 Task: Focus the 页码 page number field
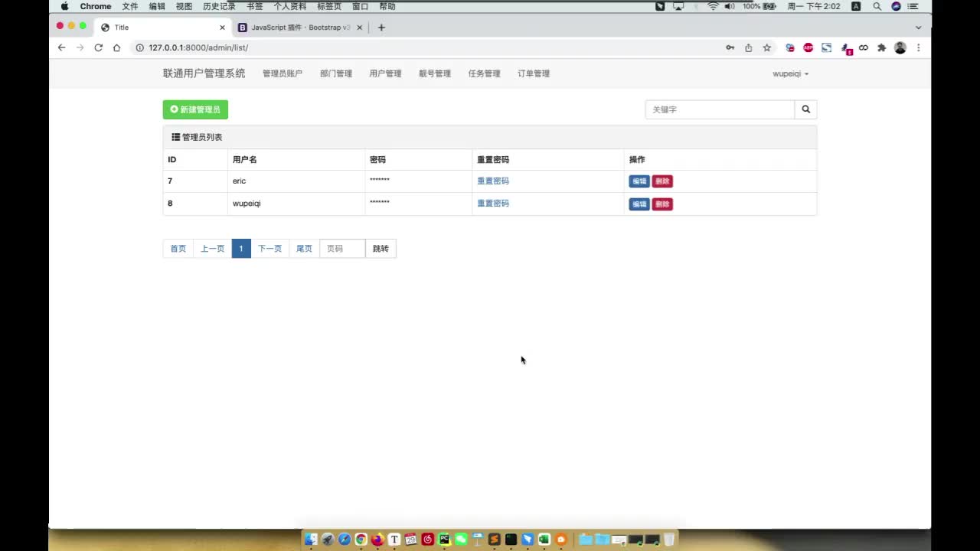point(342,249)
